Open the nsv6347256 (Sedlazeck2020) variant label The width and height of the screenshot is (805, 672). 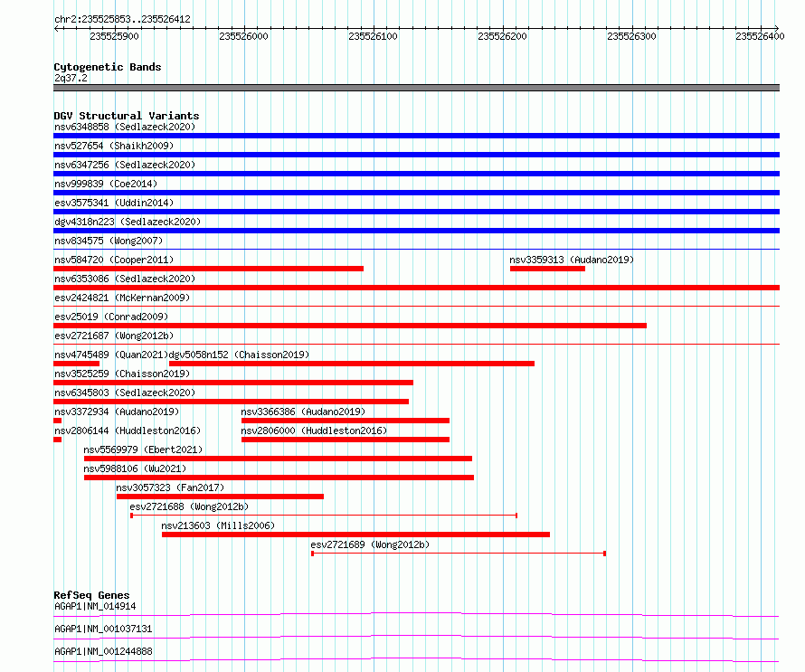125,165
